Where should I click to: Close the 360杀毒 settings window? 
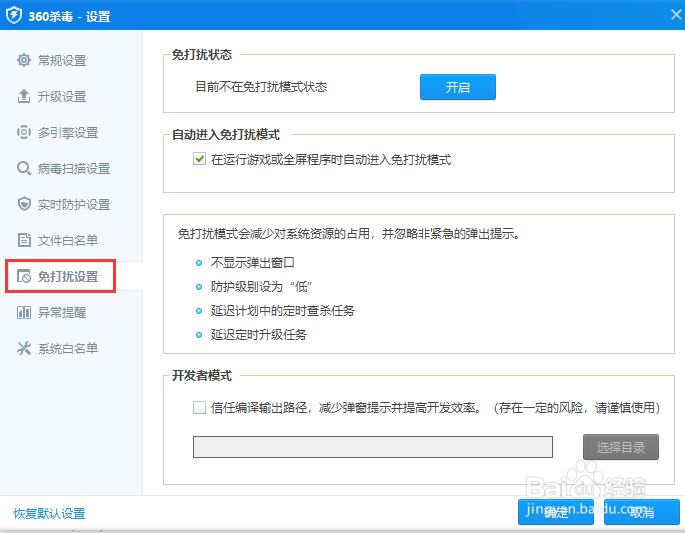click(x=676, y=15)
